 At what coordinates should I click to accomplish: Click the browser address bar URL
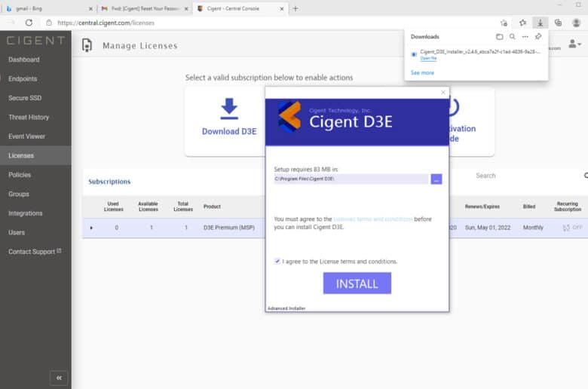tap(106, 23)
